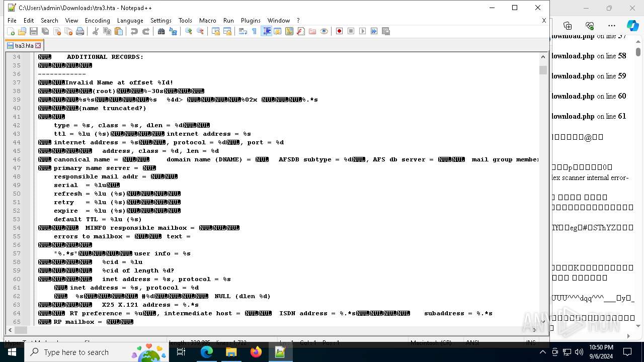Click the Playback macro icon
The height and width of the screenshot is (362, 644).
363,31
